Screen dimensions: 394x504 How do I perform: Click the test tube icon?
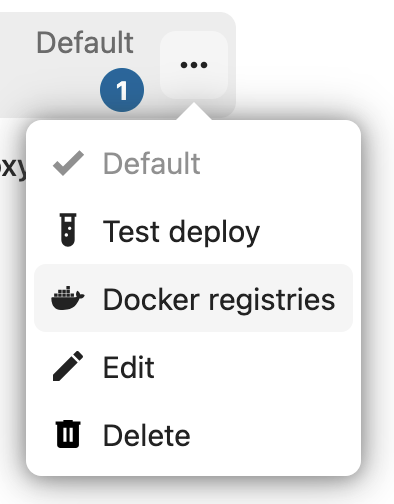pos(68,230)
